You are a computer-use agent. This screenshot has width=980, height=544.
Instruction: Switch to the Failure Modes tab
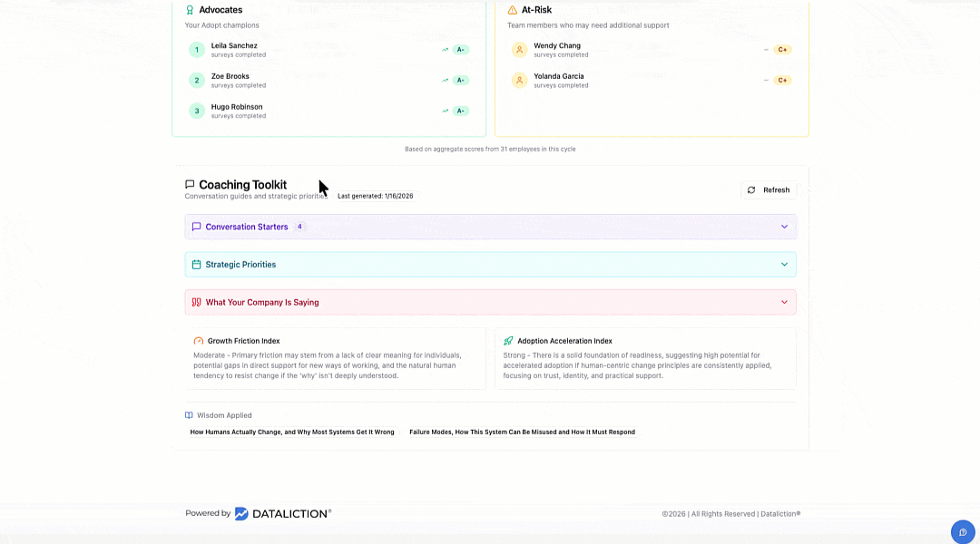click(523, 432)
